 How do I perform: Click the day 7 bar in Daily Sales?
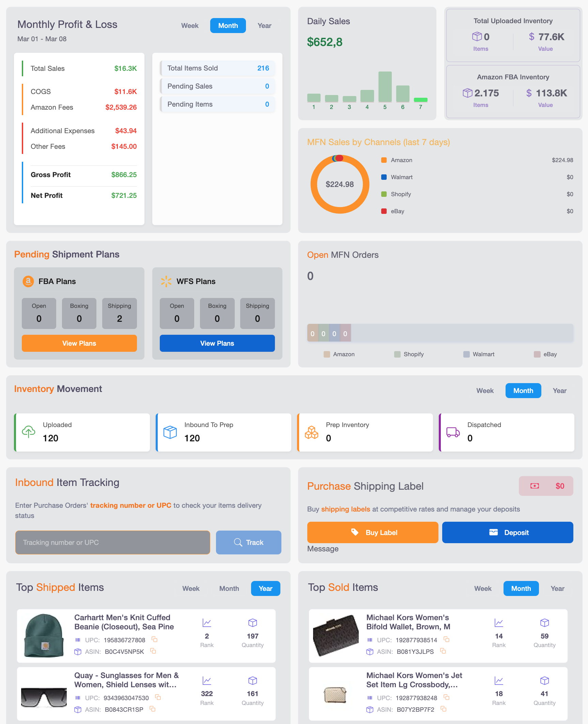(421, 100)
